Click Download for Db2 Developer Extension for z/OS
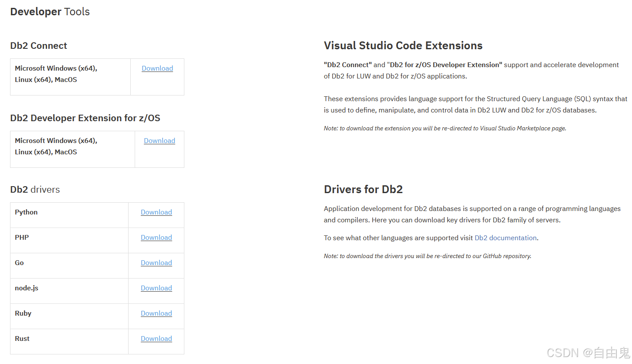The image size is (632, 364). tap(160, 141)
